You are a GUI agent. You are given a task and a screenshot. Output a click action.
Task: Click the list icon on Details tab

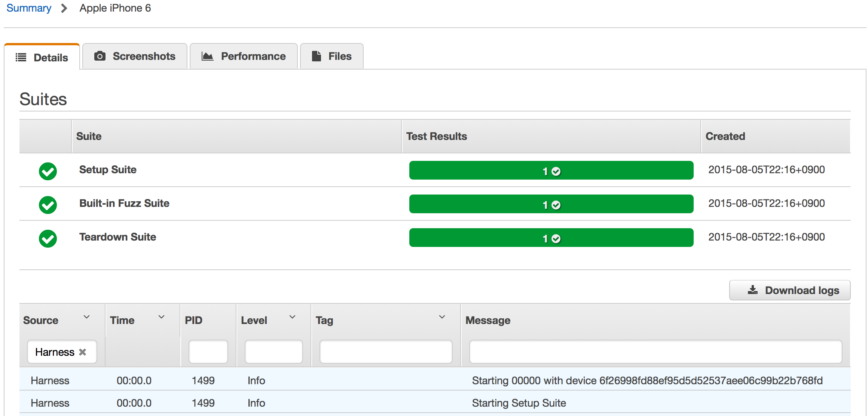tap(21, 57)
